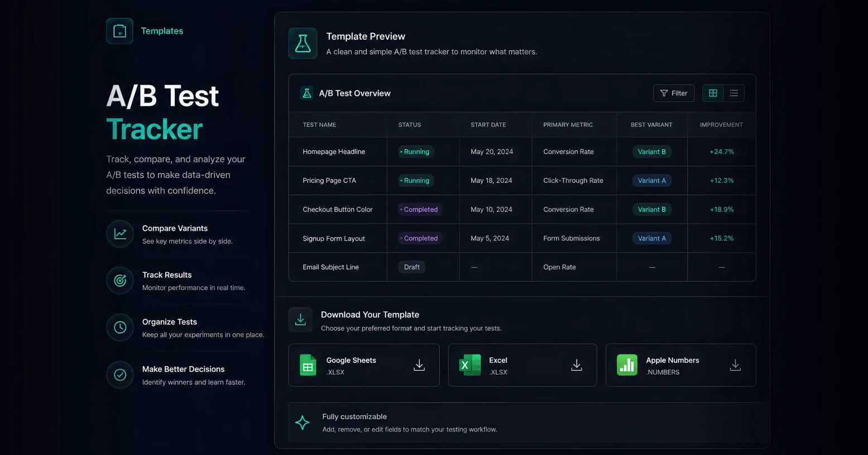Viewport: 868px width, 455px height.
Task: Click the Click-Through Rate metric cell
Action: point(573,181)
